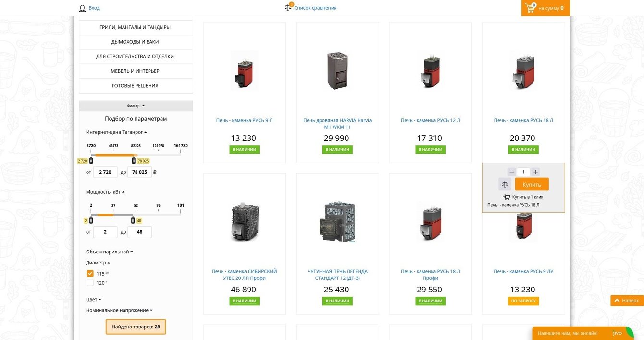Open Печь - каменка РУСЬ 18 Л title link
Screen dimensions: 644x340
[523, 120]
